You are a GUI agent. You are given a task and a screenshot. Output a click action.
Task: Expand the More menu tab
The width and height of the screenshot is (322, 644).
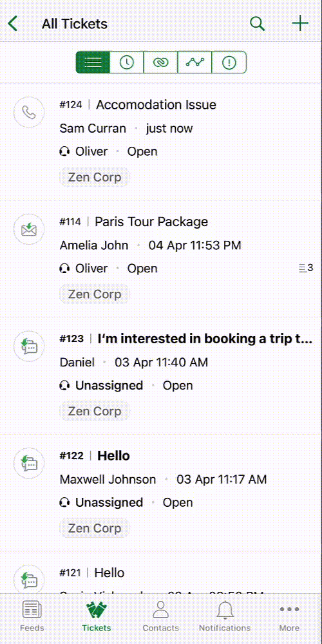pyautogui.click(x=289, y=617)
